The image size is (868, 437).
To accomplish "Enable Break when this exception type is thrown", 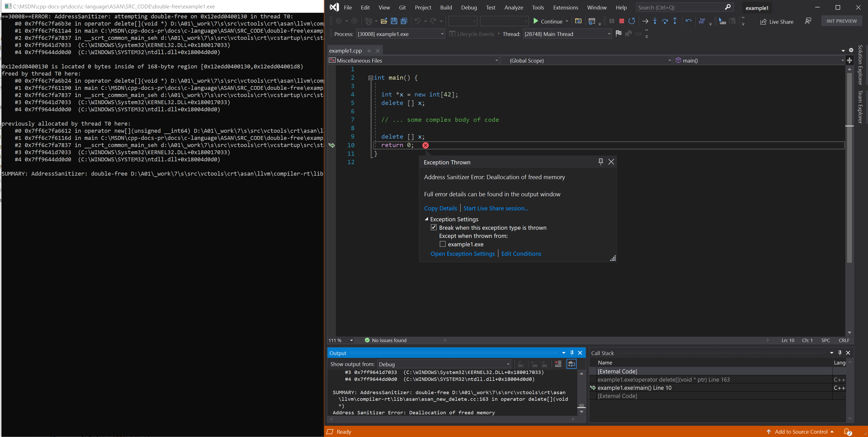I will (434, 227).
